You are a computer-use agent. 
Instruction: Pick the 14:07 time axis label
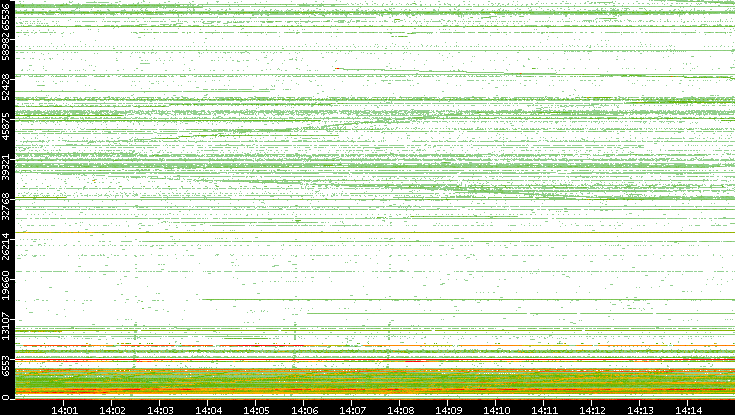click(352, 410)
